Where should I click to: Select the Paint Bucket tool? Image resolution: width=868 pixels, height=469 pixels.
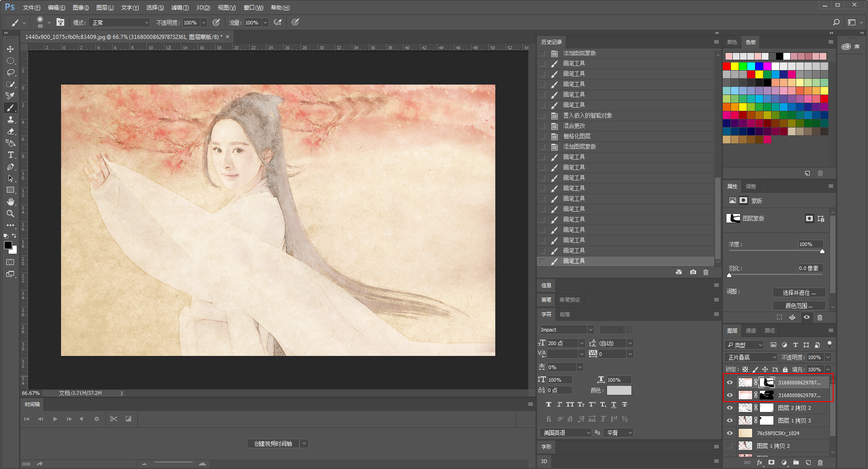coord(10,143)
